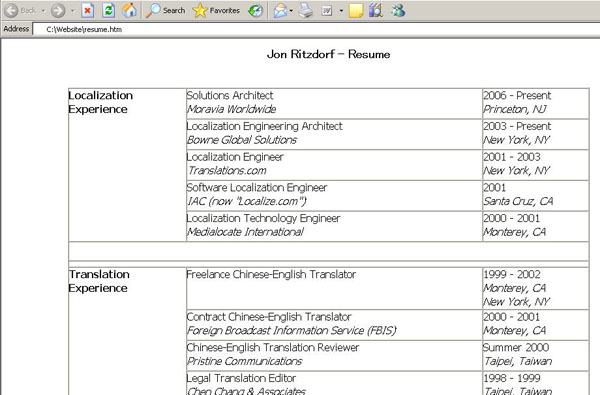The height and width of the screenshot is (395, 600).
Task: Click 'Localization Technology Engineer' title
Action: click(x=263, y=218)
